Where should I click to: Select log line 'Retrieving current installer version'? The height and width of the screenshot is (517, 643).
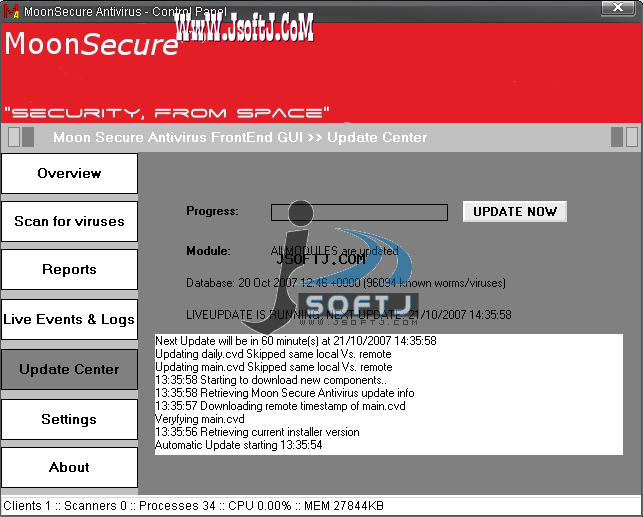point(257,432)
